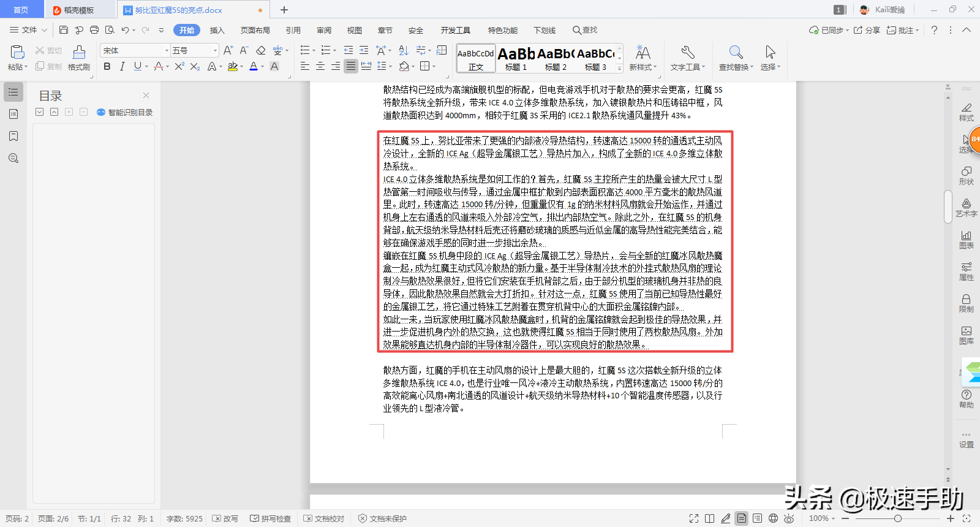Open the 审阅 Review tab
Screen dimensions: 980x527
[x=324, y=30]
